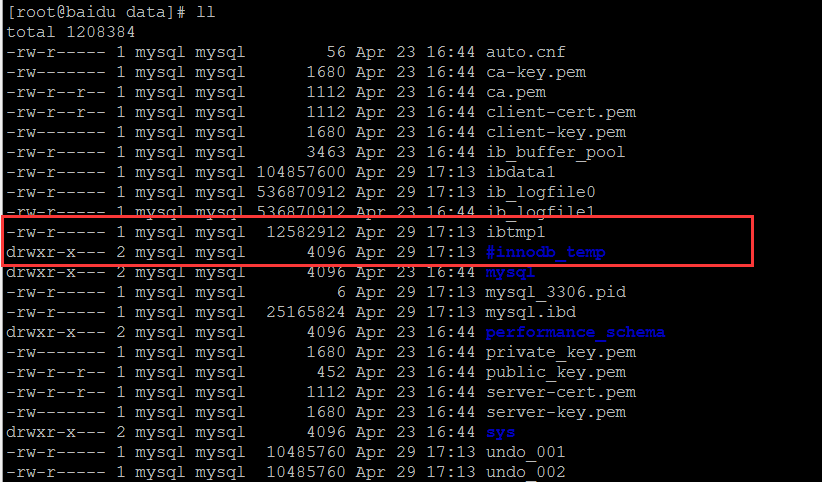Screen dimensions: 822x482
Task: Click the ll command text
Action: click(205, 12)
